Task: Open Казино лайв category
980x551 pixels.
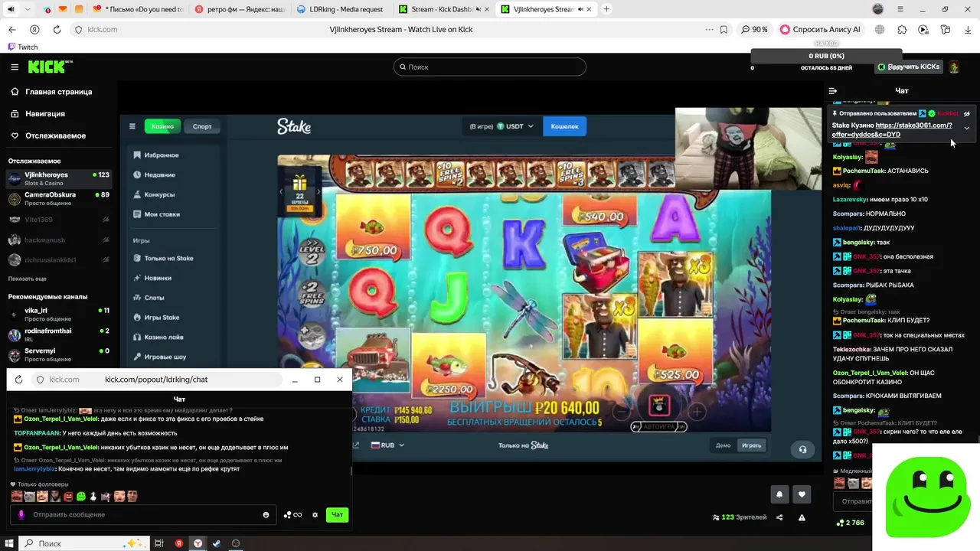Action: click(x=158, y=337)
